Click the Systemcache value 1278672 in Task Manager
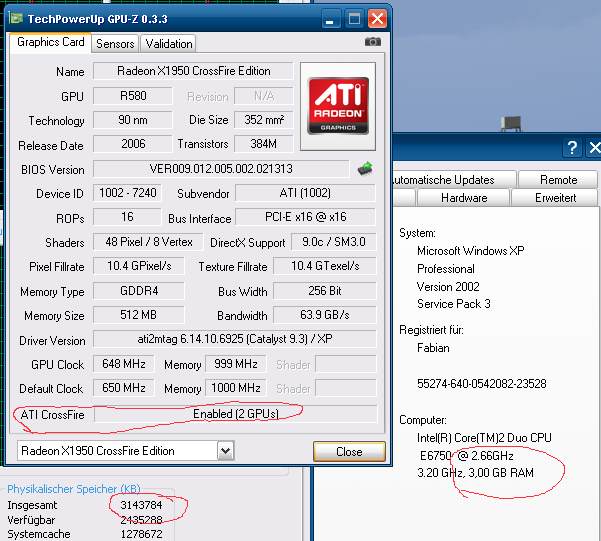Viewport: 601px width, 541px height. click(x=141, y=534)
